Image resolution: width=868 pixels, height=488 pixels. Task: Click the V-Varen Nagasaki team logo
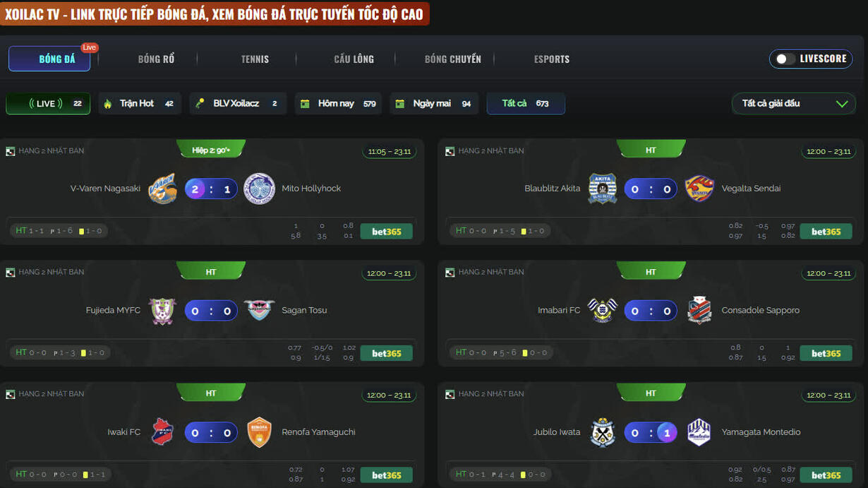pyautogui.click(x=162, y=189)
